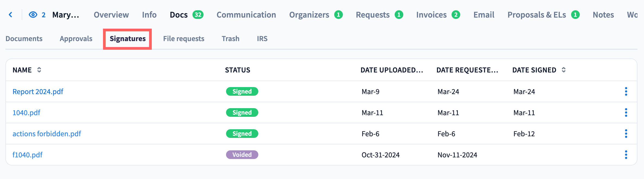Click the Voided status badge
The image size is (644, 179).
[x=242, y=155]
